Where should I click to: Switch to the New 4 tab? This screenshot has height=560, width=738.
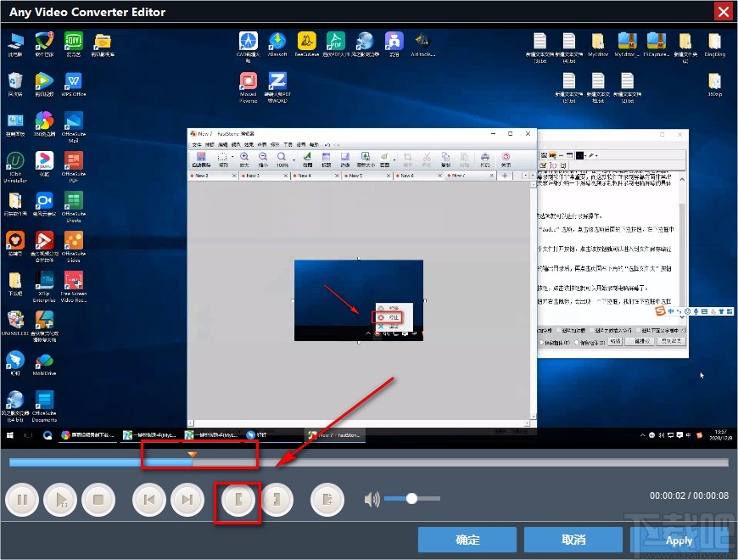(x=304, y=176)
